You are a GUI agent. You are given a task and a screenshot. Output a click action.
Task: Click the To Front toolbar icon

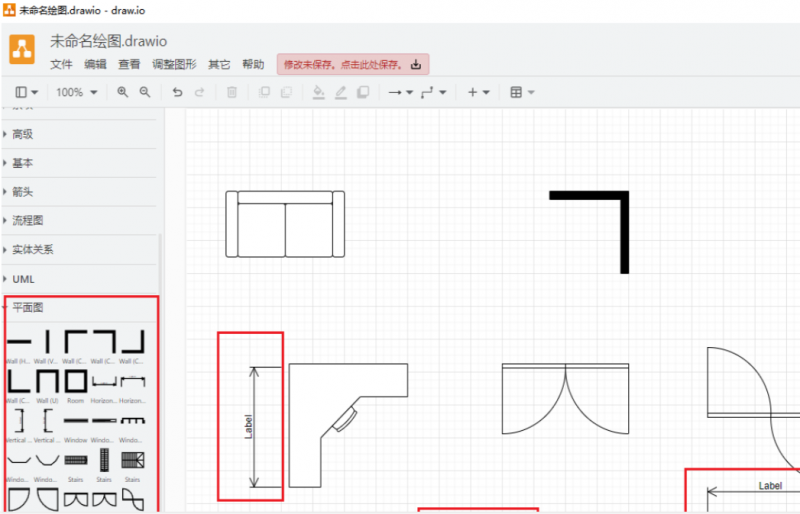point(264,92)
